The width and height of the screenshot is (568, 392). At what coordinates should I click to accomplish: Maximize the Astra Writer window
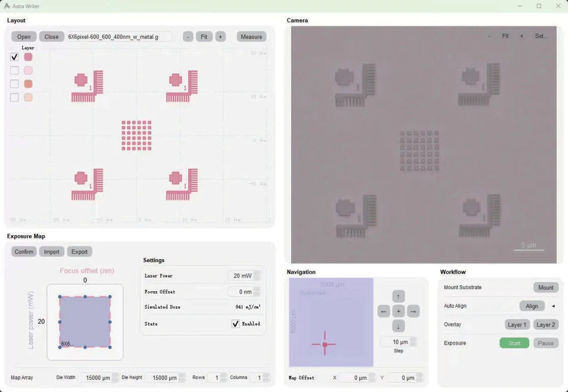(539, 6)
